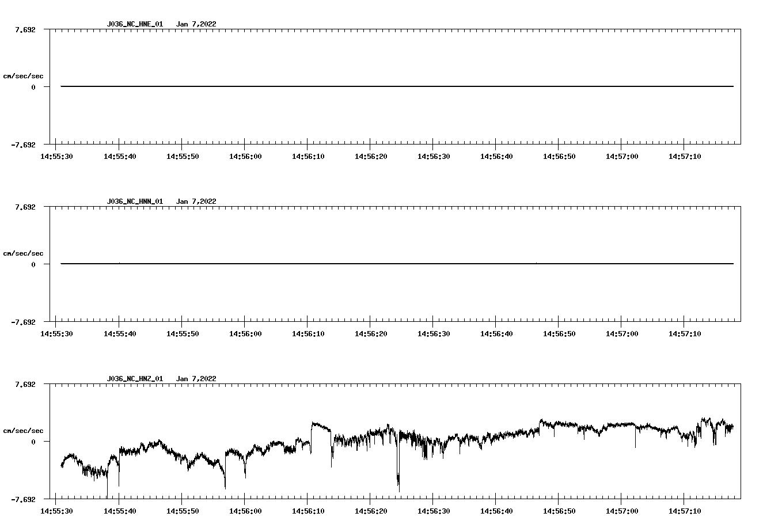Click 14:56:30 time label under HNN plot
Image resolution: width=782 pixels, height=532 pixels.
(433, 334)
